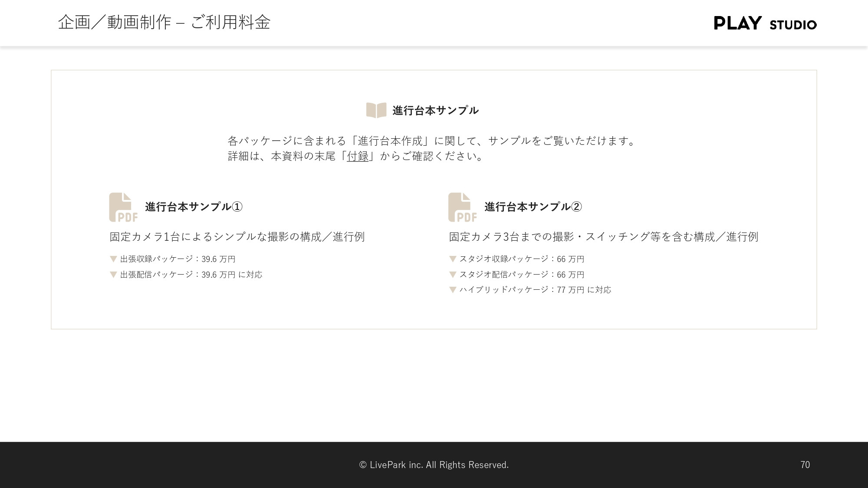Expand the 出張配信パッケージ entry
Image resolution: width=868 pixels, height=488 pixels.
click(191, 275)
